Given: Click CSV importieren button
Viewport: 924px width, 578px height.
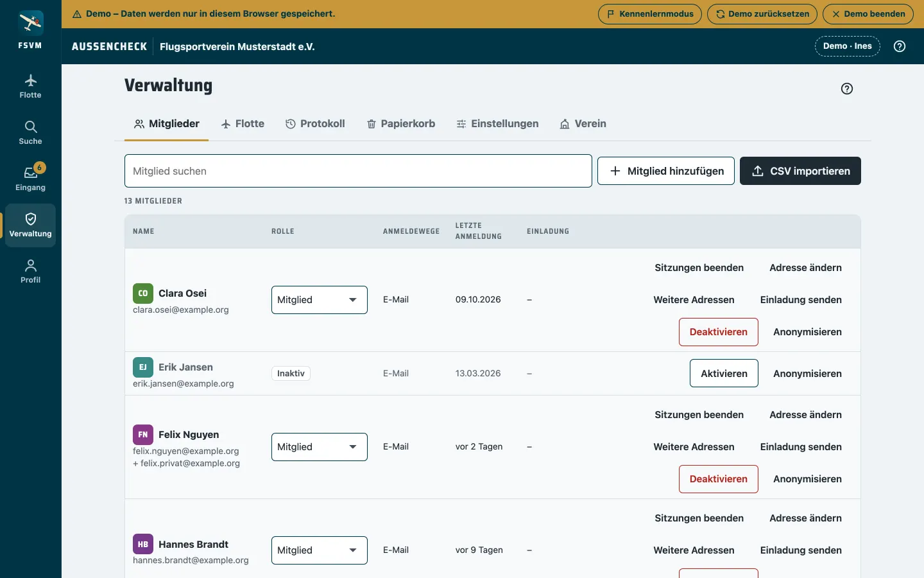Looking at the screenshot, I should click(800, 171).
